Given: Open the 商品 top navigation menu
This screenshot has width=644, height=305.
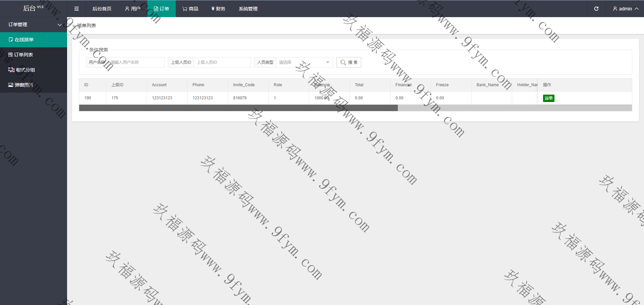Looking at the screenshot, I should (190, 9).
